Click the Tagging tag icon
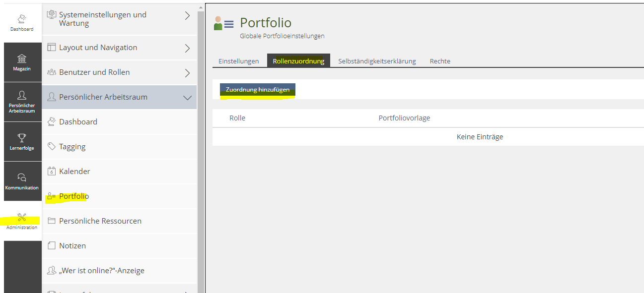 coord(51,146)
